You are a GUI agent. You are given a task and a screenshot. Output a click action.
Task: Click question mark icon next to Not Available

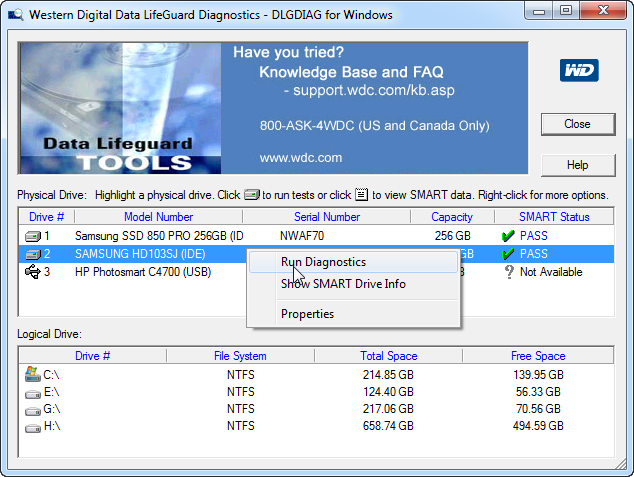(509, 272)
